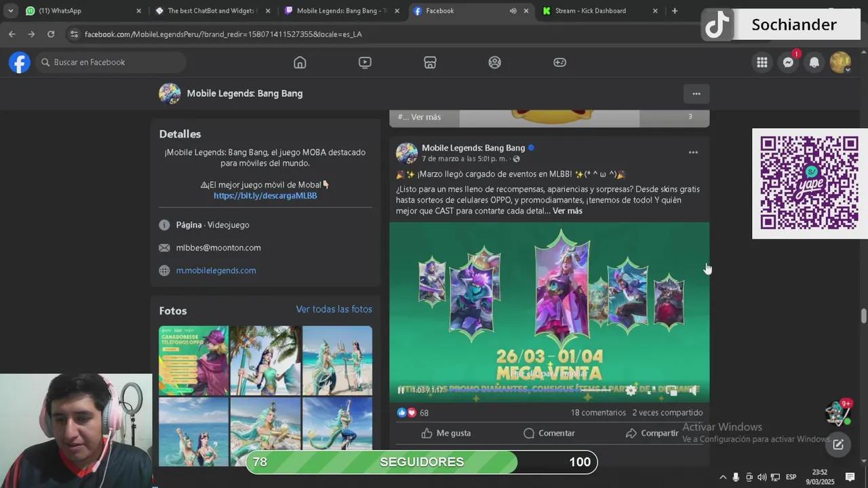This screenshot has width=868, height=488.
Task: Expand the post text with Ver más
Action: pos(568,211)
